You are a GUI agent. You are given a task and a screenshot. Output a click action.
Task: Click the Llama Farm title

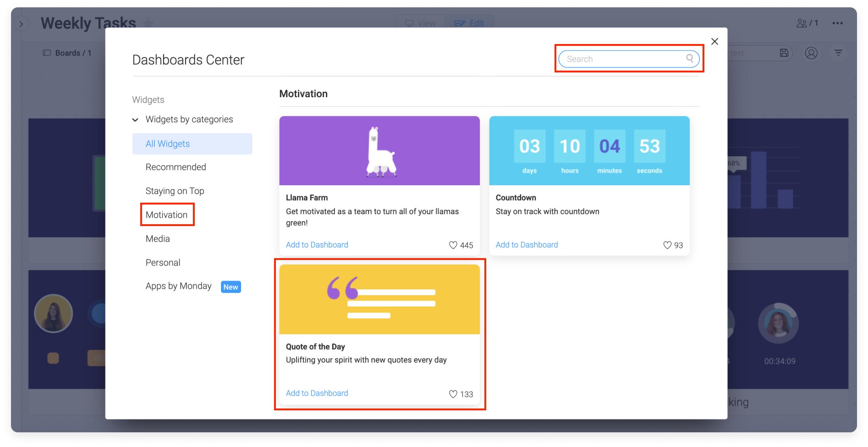click(x=307, y=198)
